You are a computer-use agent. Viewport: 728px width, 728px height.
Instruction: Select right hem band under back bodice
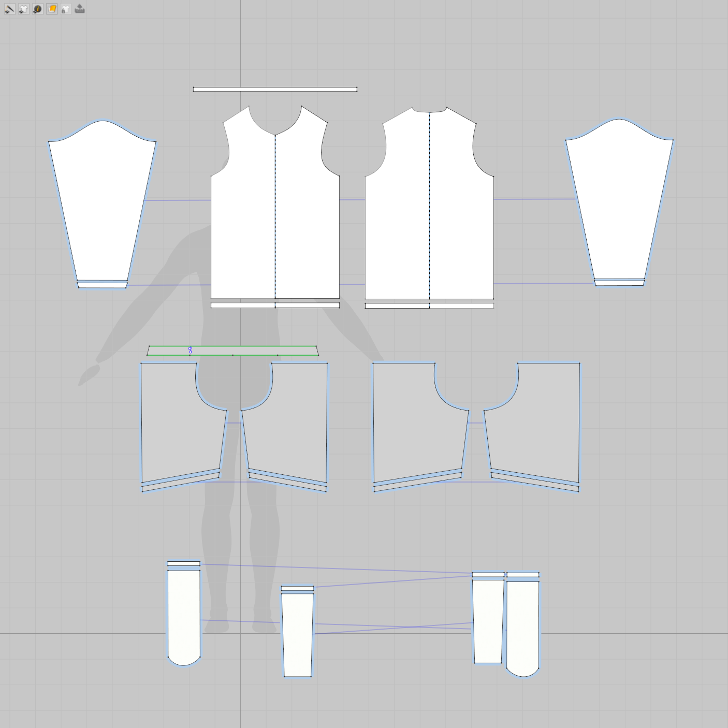tap(461, 306)
